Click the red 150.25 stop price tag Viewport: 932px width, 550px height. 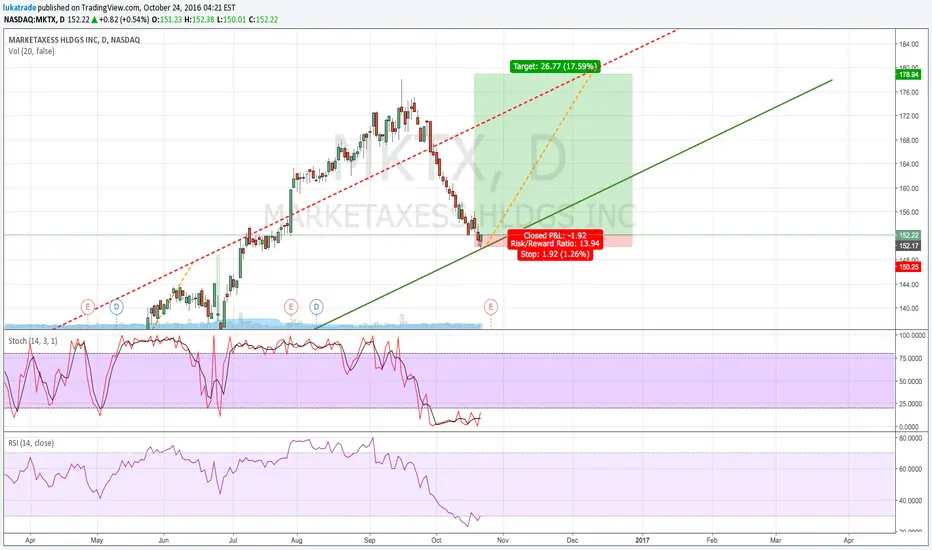909,267
